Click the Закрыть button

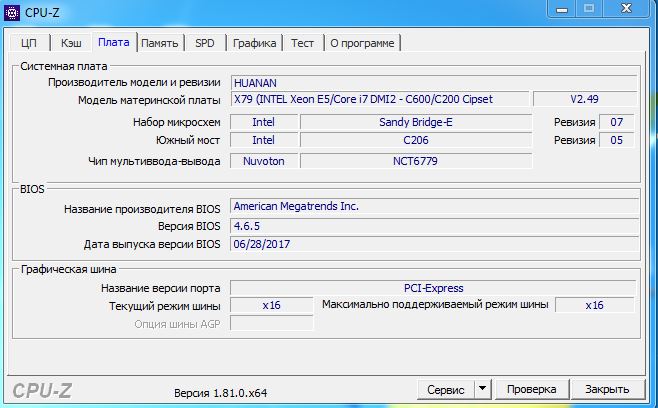click(x=607, y=390)
